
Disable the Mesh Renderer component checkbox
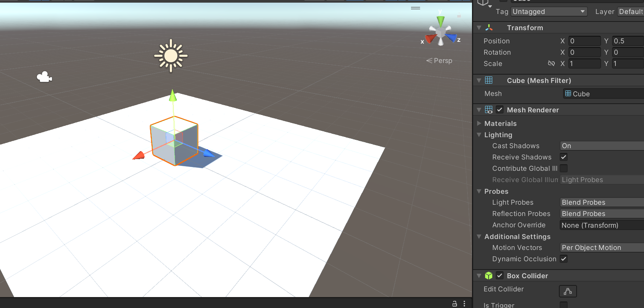499,110
